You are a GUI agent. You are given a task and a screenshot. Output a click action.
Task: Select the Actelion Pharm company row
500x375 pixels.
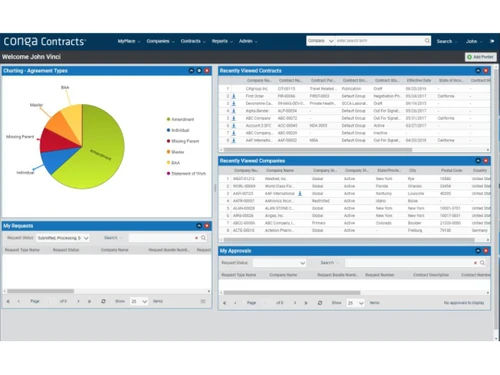pyautogui.click(x=354, y=230)
